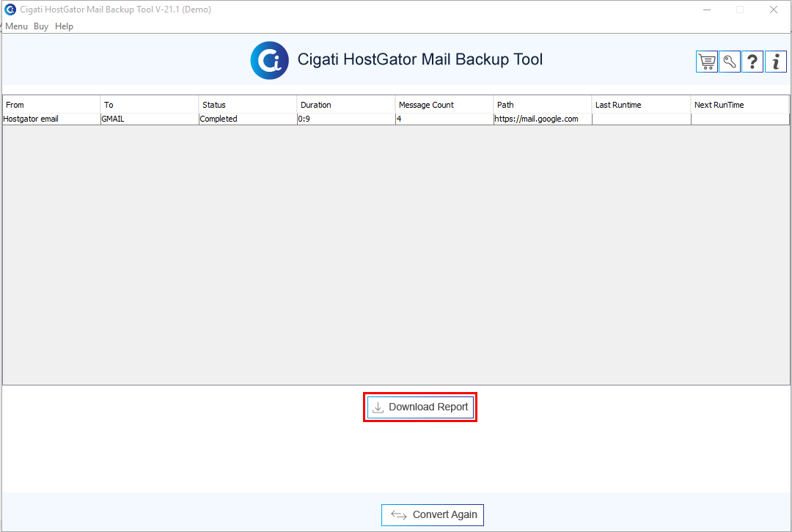Click the question mark help icon
This screenshot has width=792, height=532.
coord(752,62)
